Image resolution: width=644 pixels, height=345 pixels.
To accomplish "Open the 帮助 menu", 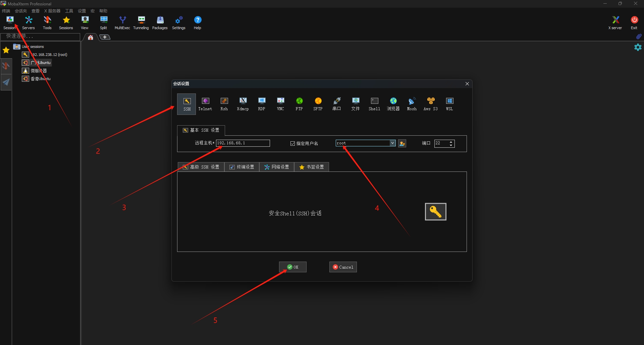I will point(103,11).
